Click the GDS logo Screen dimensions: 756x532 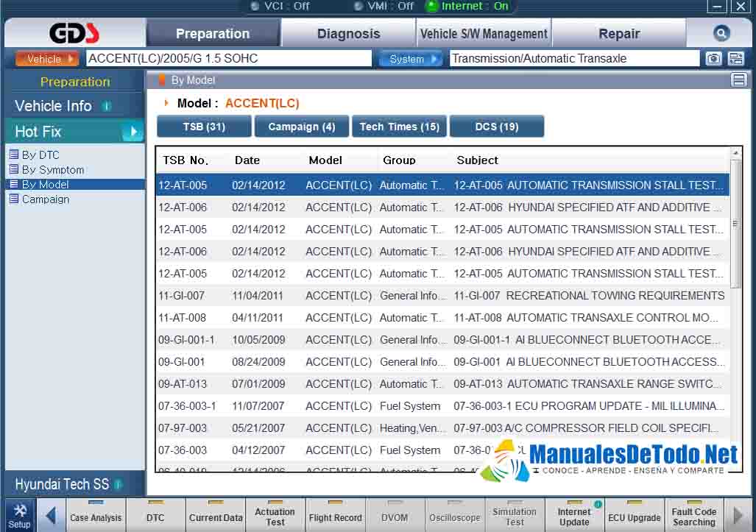[x=74, y=33]
